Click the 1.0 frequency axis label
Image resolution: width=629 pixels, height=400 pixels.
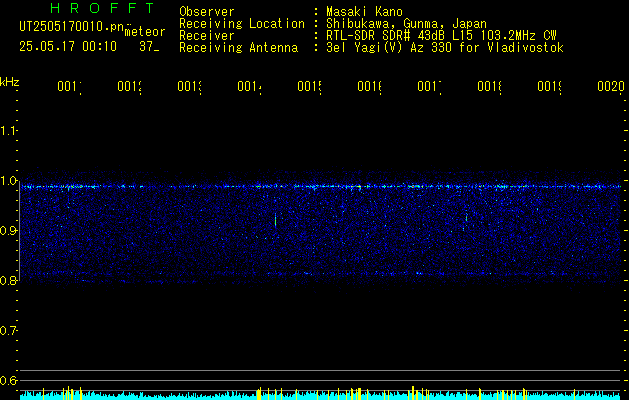[8, 181]
